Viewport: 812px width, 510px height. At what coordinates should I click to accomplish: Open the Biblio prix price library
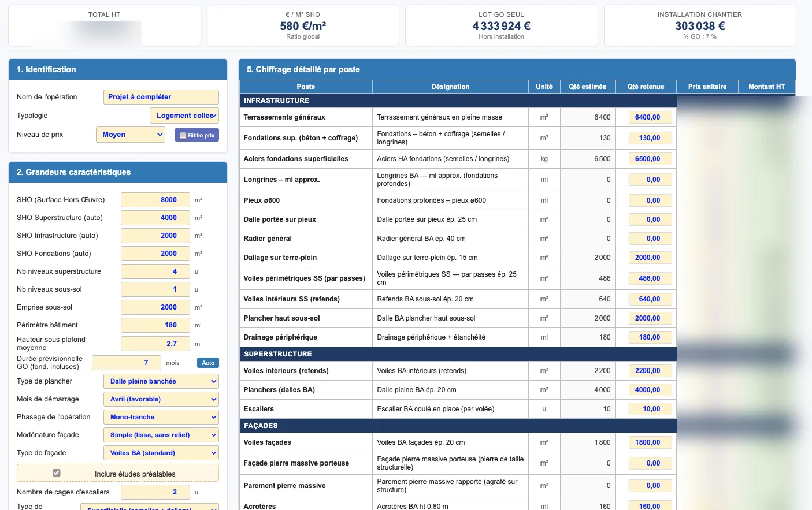tap(196, 135)
